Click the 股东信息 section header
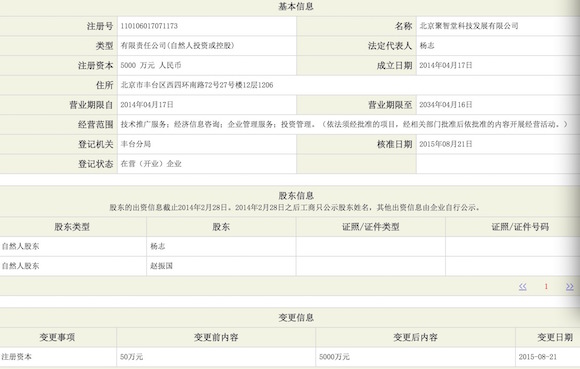The width and height of the screenshot is (580, 369). [x=296, y=196]
